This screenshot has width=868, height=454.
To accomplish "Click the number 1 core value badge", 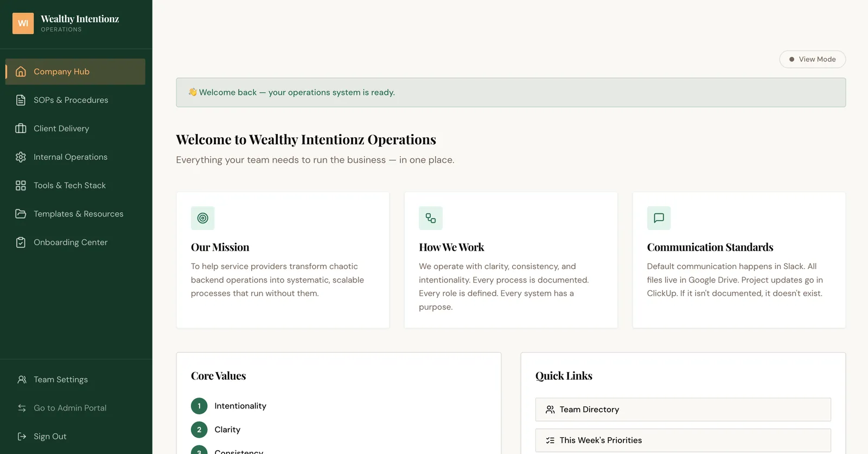I will (199, 406).
